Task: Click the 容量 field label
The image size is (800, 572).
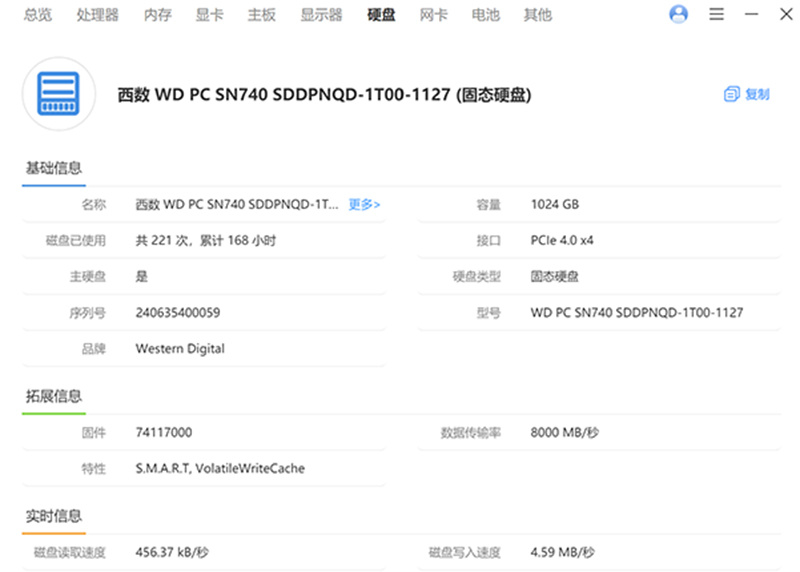Action: pos(489,205)
